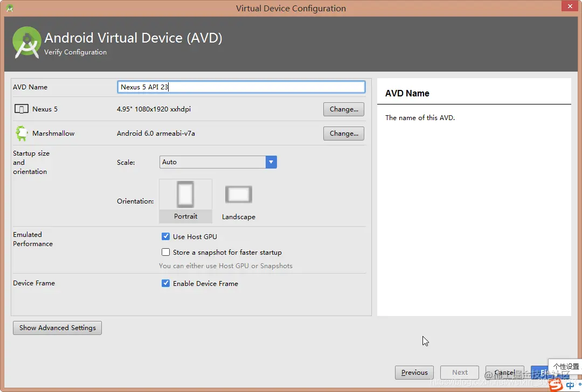Click the Android Studio title bar icon
Image resolution: width=582 pixels, height=392 pixels.
pyautogui.click(x=10, y=8)
